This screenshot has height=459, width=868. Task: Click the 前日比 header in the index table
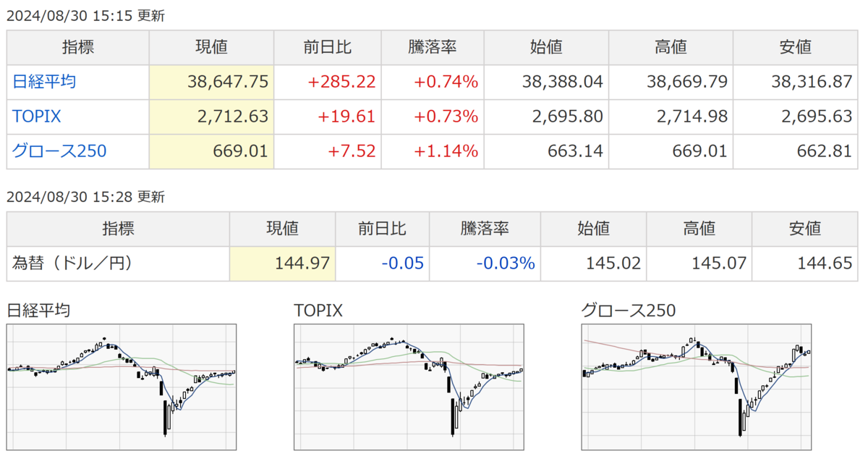click(x=328, y=48)
